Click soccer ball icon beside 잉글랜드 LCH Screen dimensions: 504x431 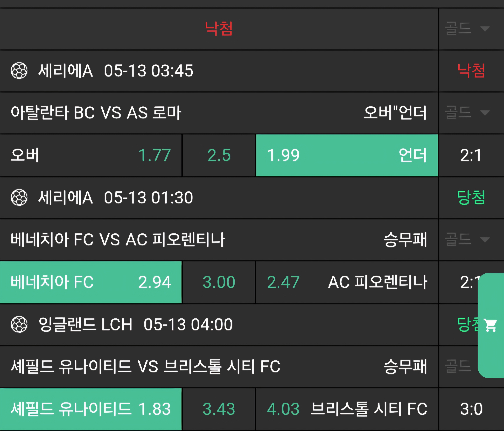19,324
